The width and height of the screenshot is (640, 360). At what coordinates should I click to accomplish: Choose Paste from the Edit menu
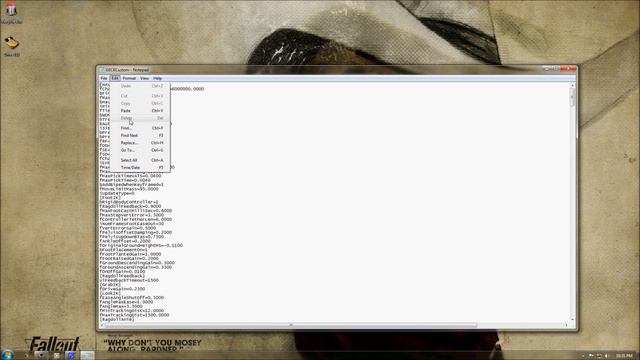click(x=140, y=111)
